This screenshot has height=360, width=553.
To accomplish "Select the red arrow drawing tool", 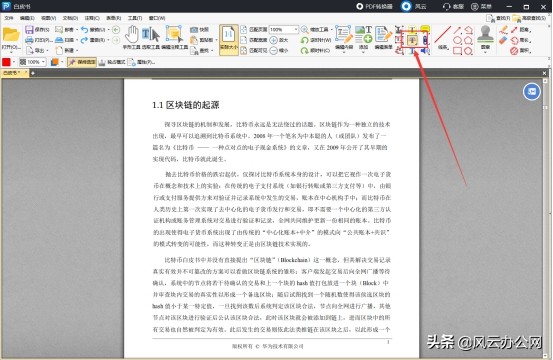I will [457, 30].
